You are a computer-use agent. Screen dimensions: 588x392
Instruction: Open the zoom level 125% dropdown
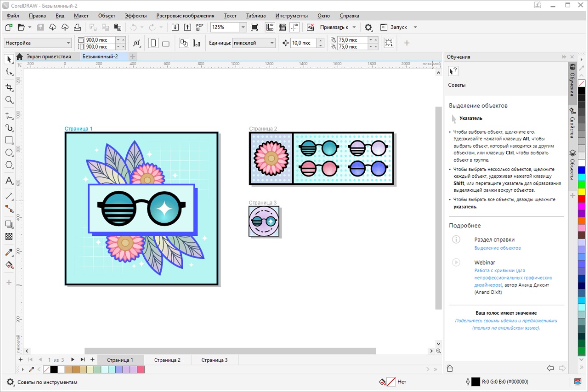click(243, 27)
